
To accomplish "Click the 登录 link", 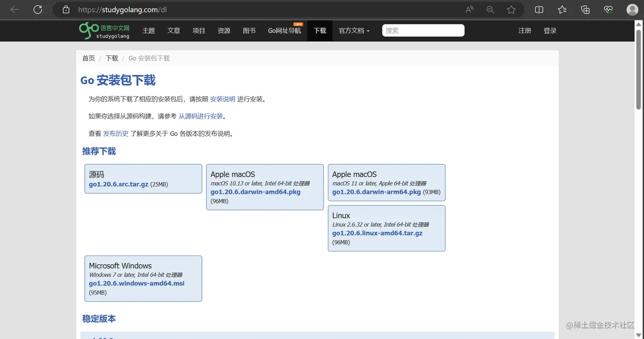I will pyautogui.click(x=549, y=30).
